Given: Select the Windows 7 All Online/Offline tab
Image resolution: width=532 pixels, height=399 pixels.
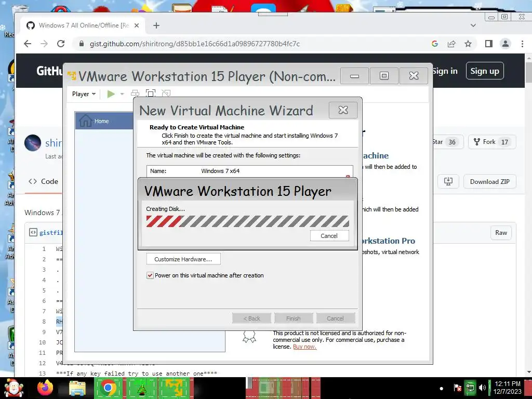Looking at the screenshot, I should click(x=83, y=25).
